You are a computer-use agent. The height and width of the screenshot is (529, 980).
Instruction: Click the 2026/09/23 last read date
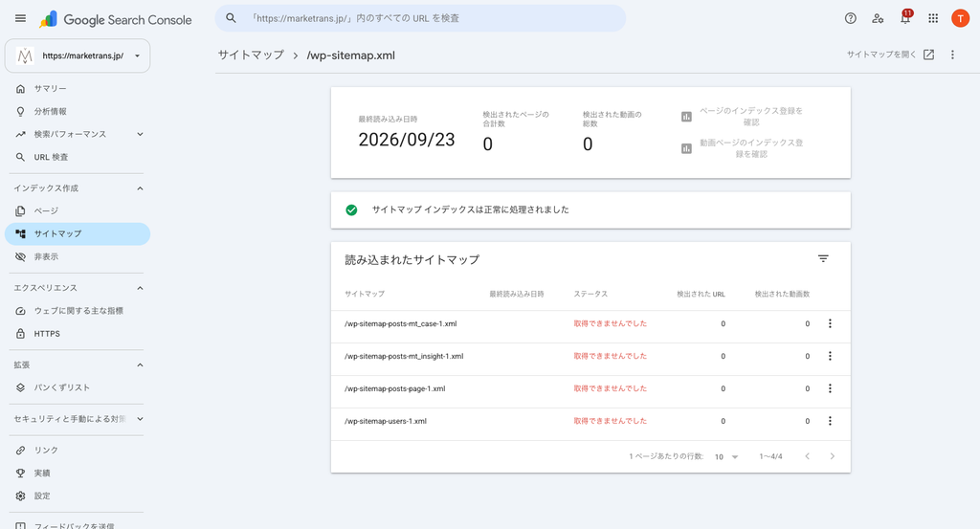(x=406, y=140)
